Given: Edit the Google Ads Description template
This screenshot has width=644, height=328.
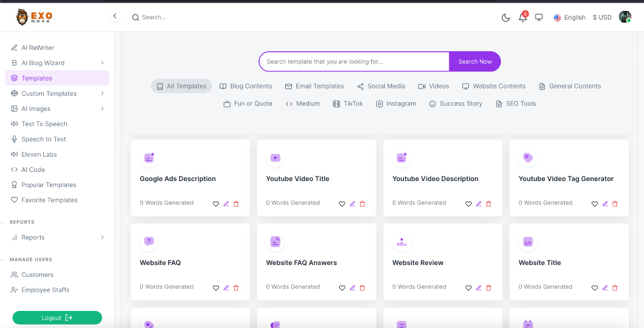Looking at the screenshot, I should (226, 204).
